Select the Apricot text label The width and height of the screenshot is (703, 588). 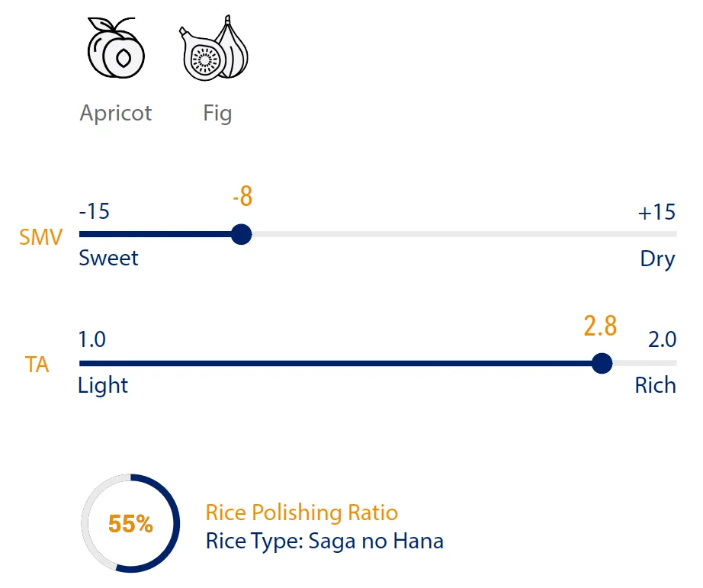[x=116, y=114]
